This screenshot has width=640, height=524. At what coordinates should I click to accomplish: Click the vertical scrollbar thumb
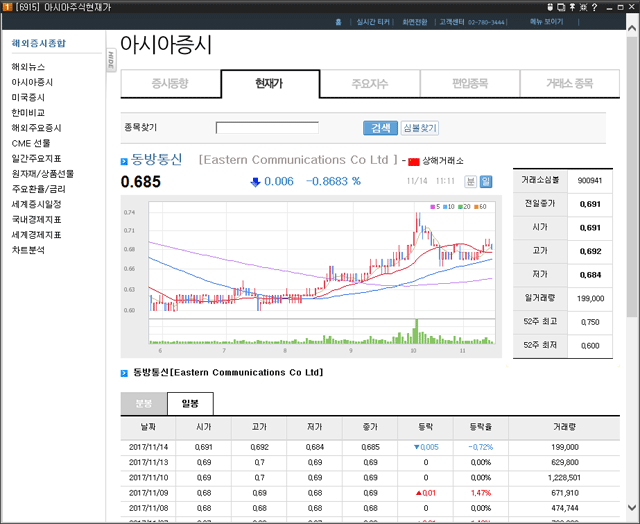(x=631, y=177)
